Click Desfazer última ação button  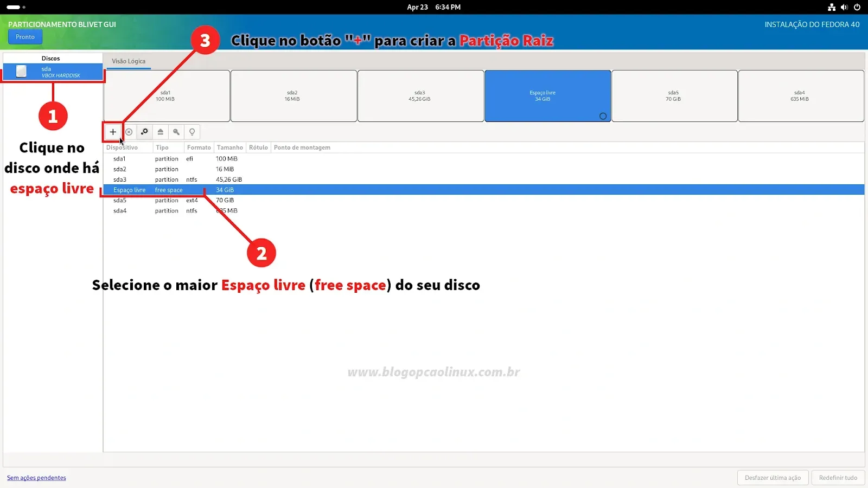pos(773,478)
